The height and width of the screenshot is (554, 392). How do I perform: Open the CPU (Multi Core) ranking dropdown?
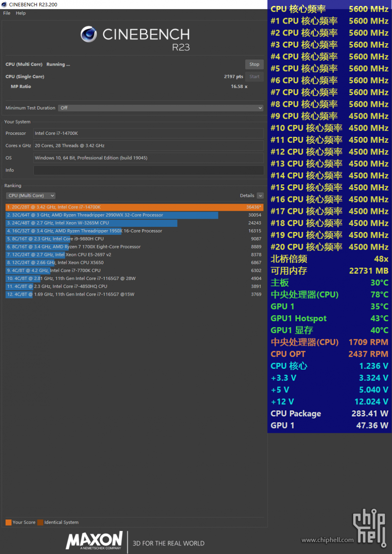31,196
